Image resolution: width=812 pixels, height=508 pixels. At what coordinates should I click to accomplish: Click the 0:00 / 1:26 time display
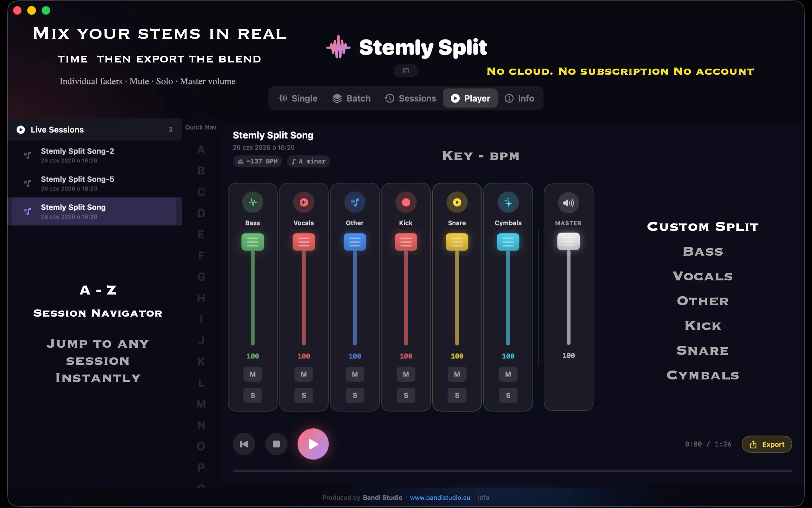point(708,444)
